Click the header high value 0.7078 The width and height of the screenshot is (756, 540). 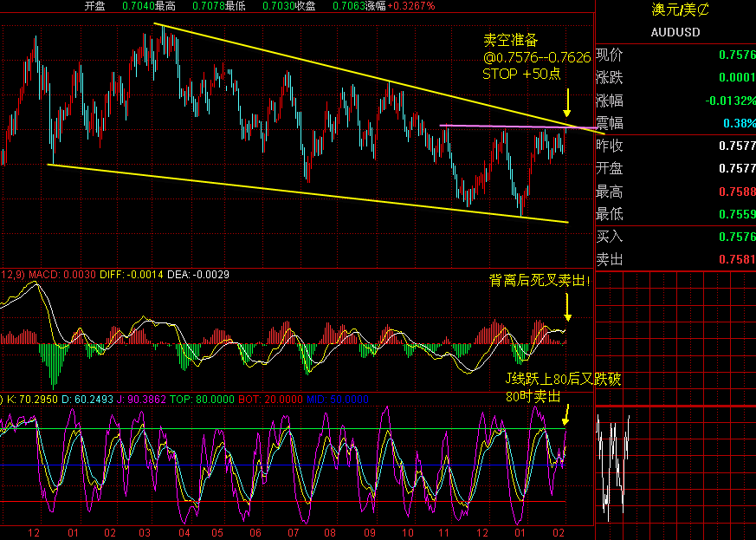click(209, 6)
